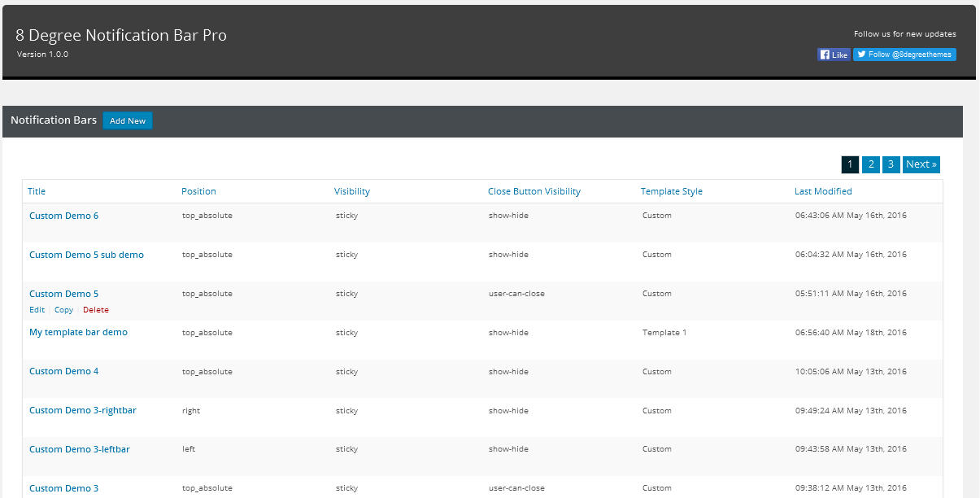Go to pagination page 1
Viewport: 980px width, 498px height.
(x=850, y=164)
